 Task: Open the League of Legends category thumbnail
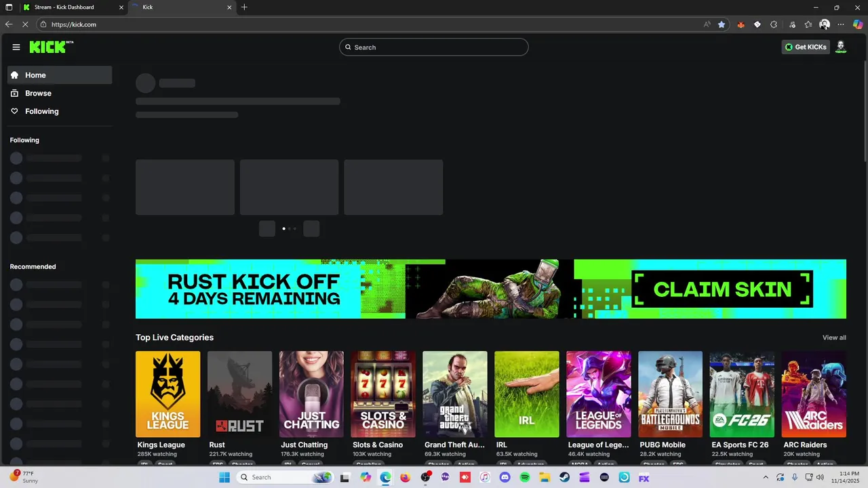click(599, 394)
